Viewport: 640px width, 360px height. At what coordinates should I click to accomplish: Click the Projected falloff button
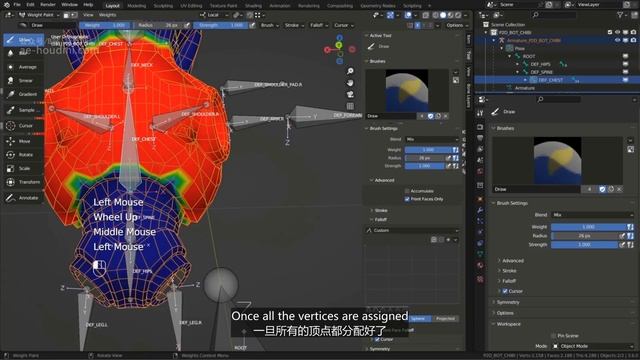(445, 319)
